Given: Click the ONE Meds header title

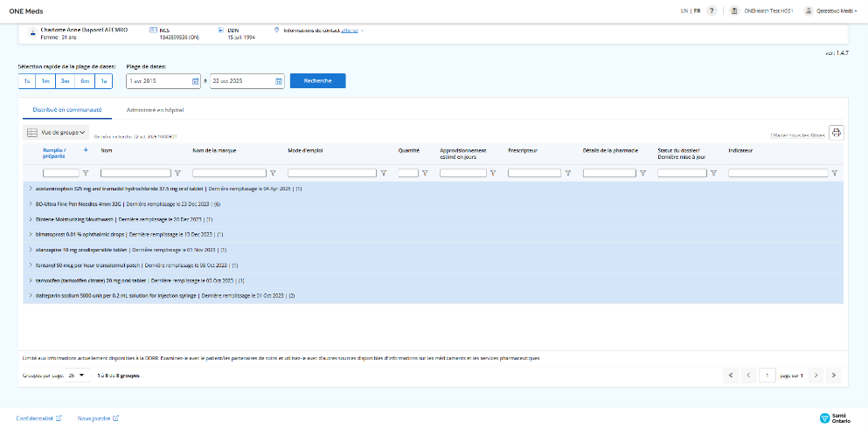Looking at the screenshot, I should (x=26, y=11).
